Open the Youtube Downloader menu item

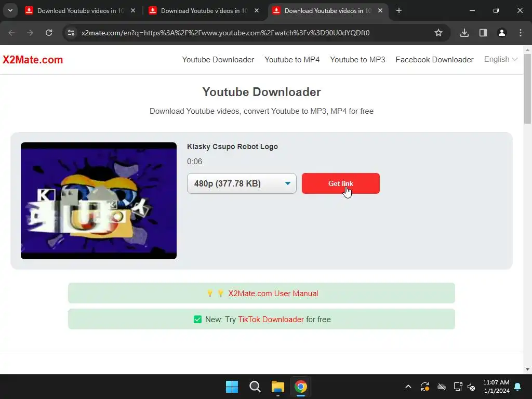click(218, 60)
